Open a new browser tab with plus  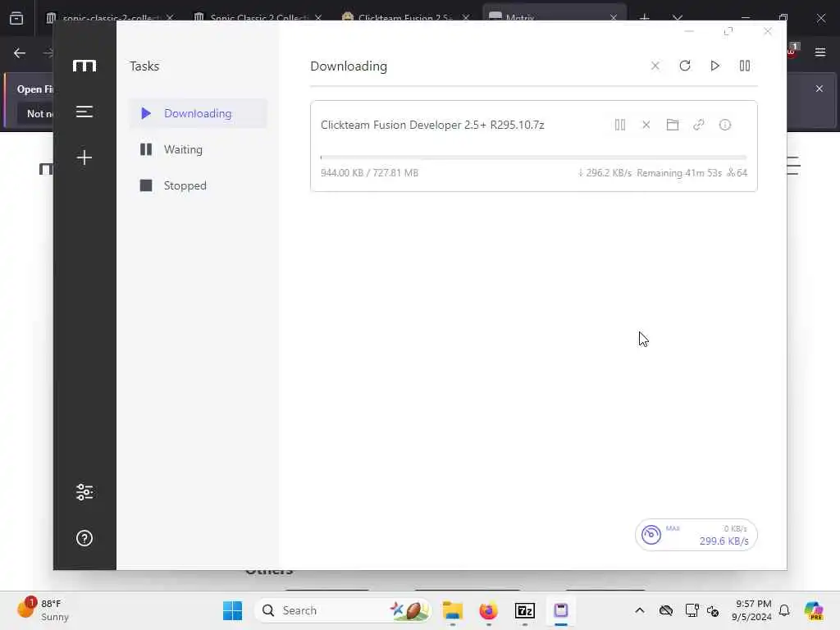tap(645, 18)
